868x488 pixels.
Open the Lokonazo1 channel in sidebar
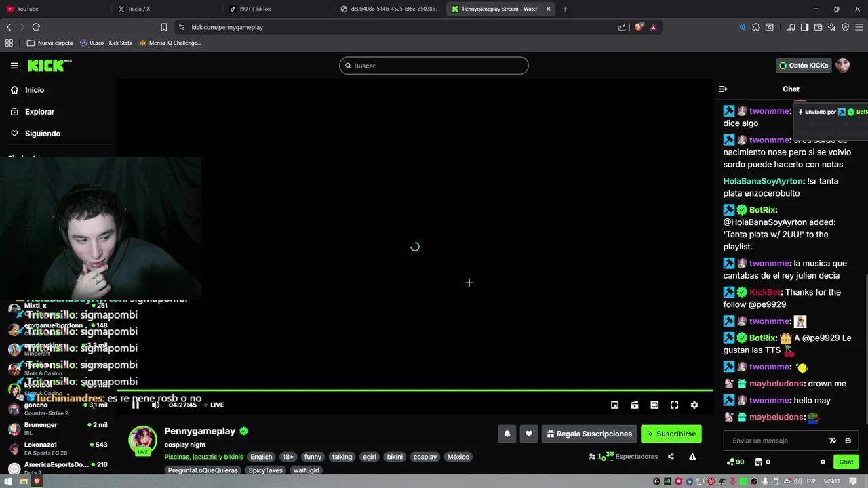click(58, 449)
